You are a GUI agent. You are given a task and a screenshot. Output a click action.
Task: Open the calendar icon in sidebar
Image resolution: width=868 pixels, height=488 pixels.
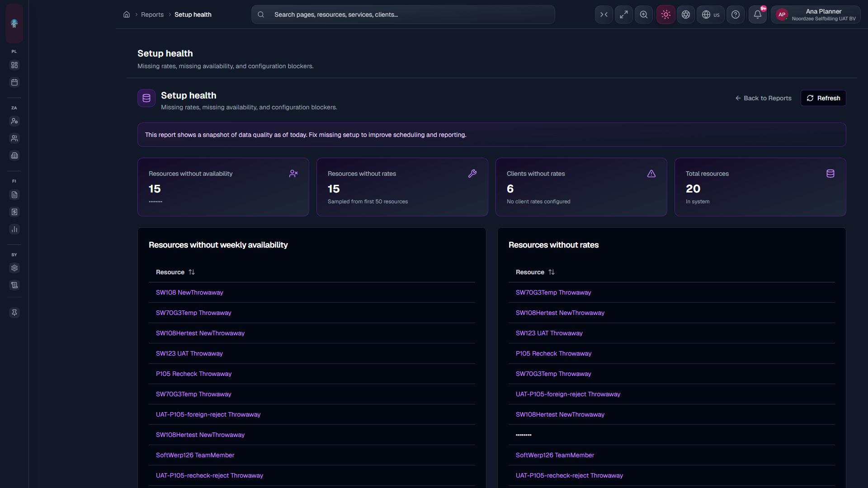pos(14,82)
